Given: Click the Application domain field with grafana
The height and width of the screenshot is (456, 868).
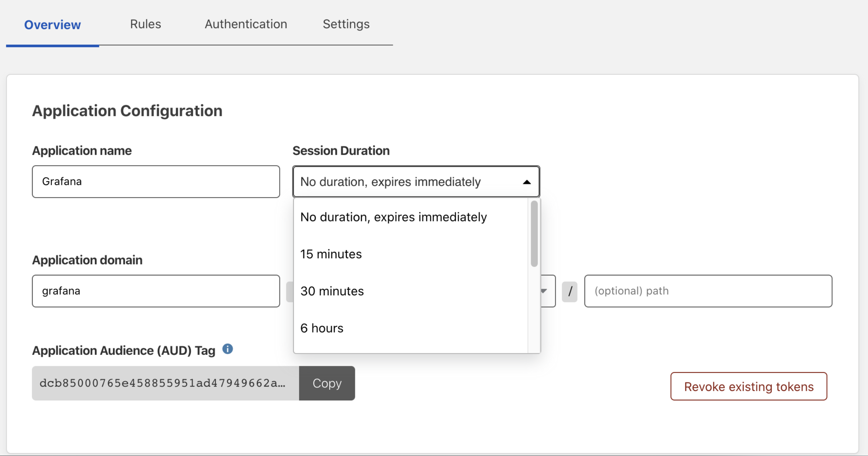Looking at the screenshot, I should (156, 291).
